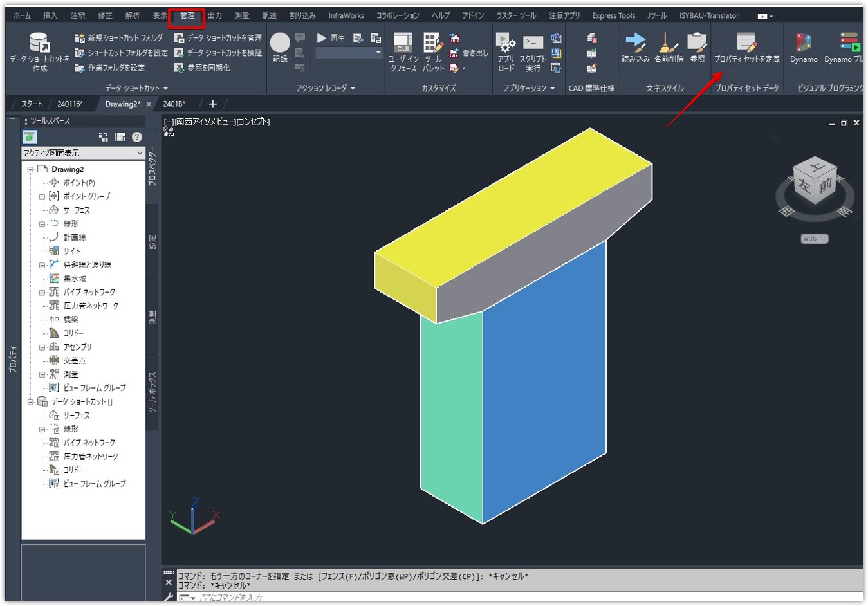Click the スクリプト実行 icon

[533, 43]
